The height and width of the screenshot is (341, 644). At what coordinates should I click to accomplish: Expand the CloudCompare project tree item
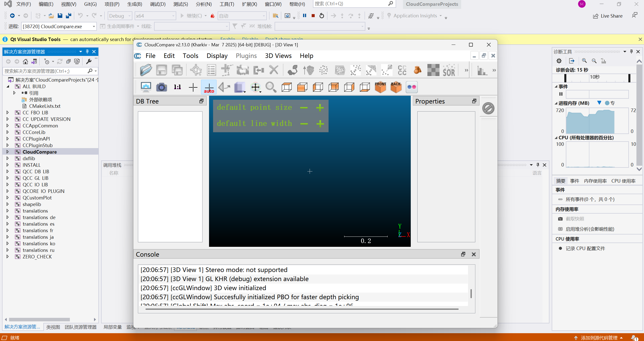click(x=9, y=151)
